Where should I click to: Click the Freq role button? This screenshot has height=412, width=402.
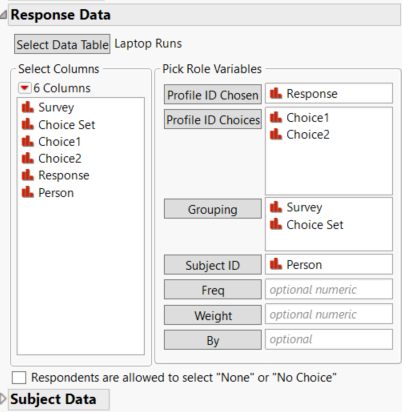[213, 290]
